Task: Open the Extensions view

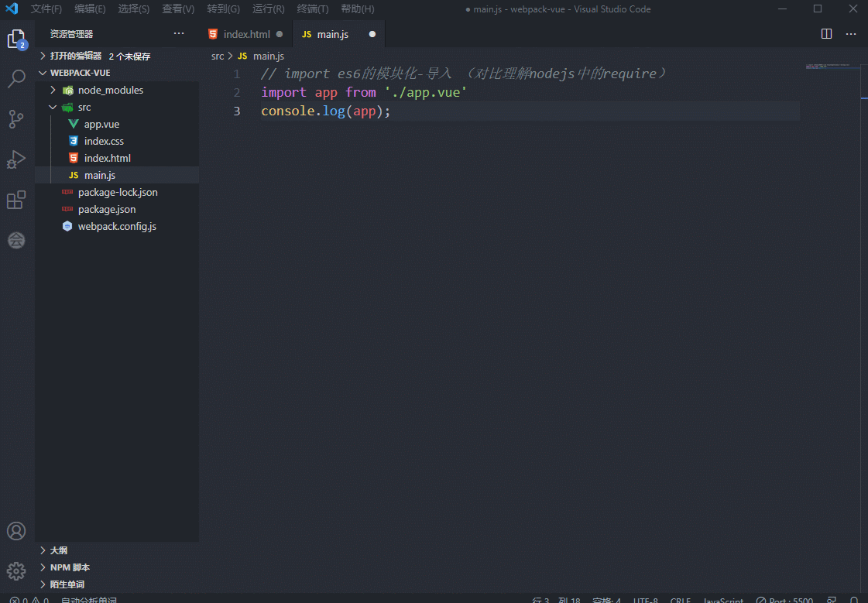Action: [16, 200]
